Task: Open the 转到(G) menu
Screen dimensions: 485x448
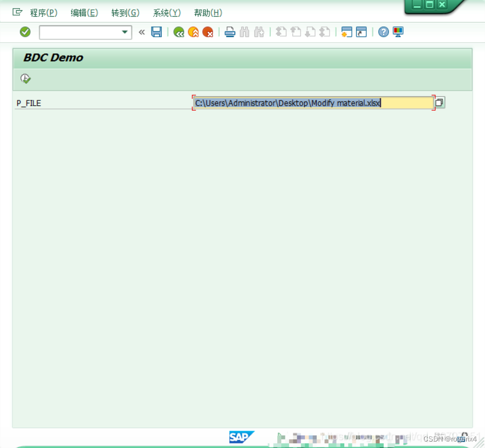Action: [x=125, y=13]
